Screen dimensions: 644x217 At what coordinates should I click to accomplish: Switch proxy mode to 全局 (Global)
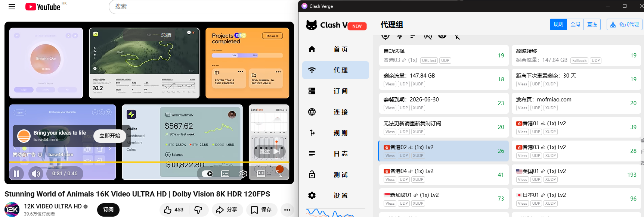[x=575, y=24]
